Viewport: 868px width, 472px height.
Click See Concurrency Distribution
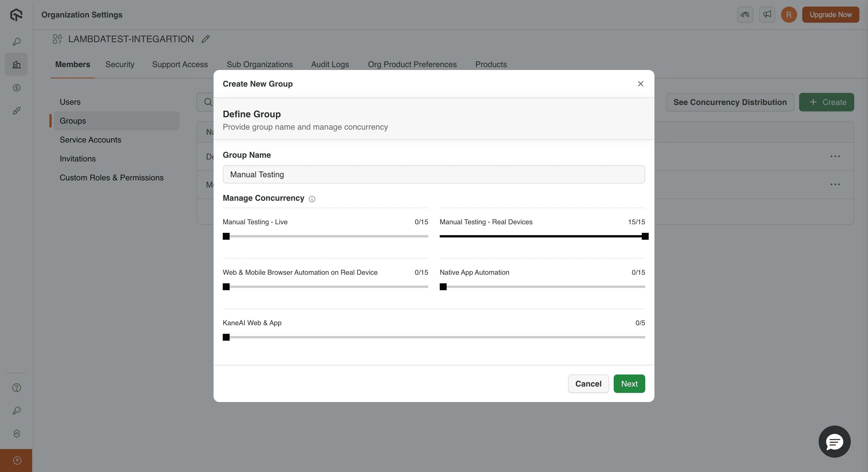(730, 102)
